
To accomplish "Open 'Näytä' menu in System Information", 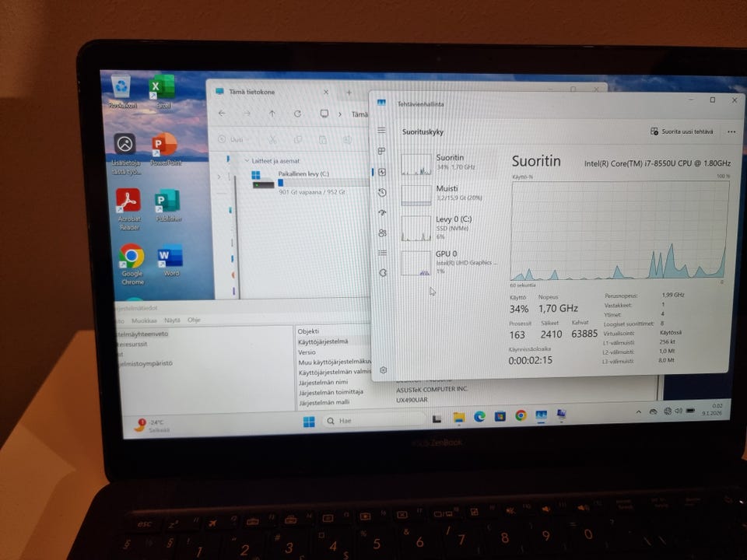I will [172, 320].
